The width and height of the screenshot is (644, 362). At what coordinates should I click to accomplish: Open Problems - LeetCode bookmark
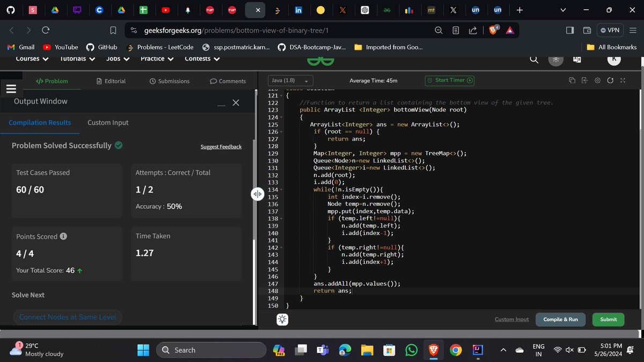point(159,47)
